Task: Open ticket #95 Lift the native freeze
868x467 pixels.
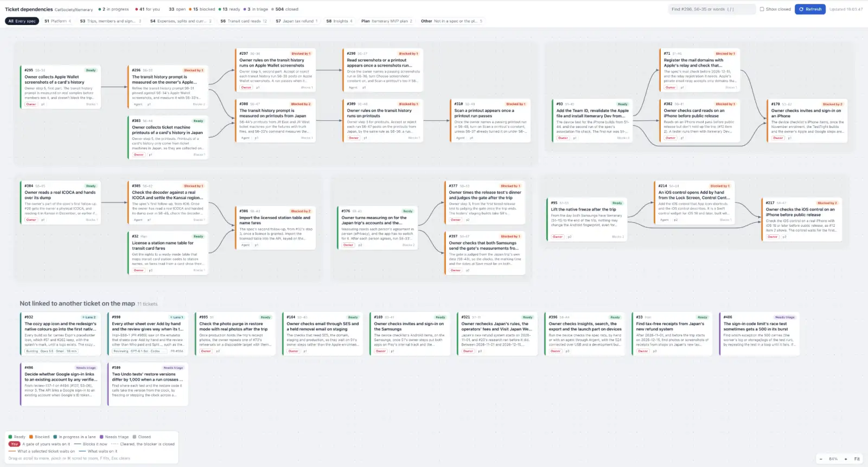Action: pos(586,220)
